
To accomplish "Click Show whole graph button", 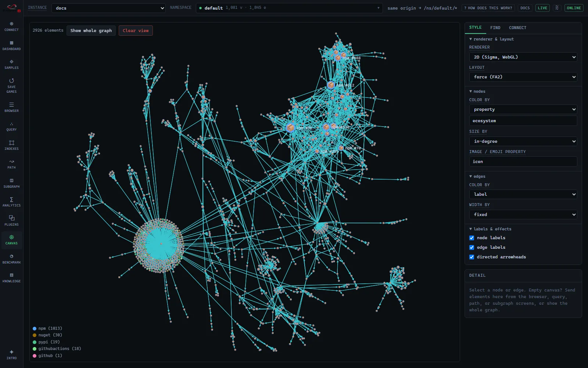I will pyautogui.click(x=91, y=31).
